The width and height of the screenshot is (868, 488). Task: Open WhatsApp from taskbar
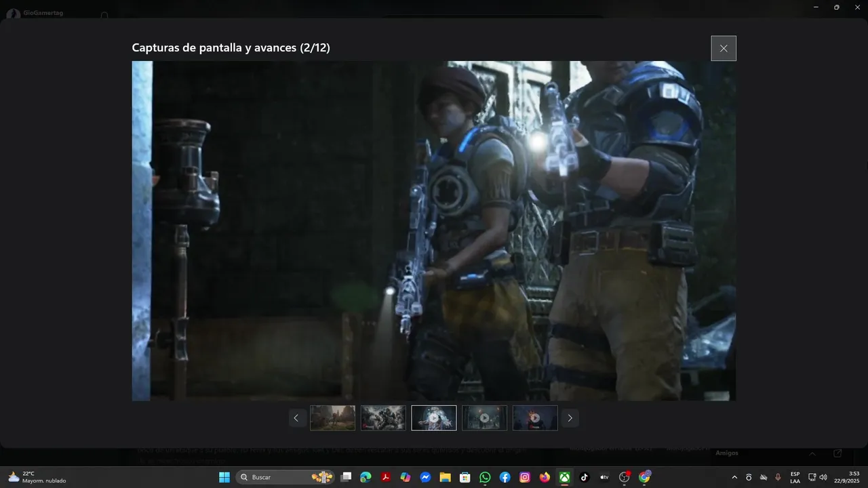pyautogui.click(x=485, y=477)
